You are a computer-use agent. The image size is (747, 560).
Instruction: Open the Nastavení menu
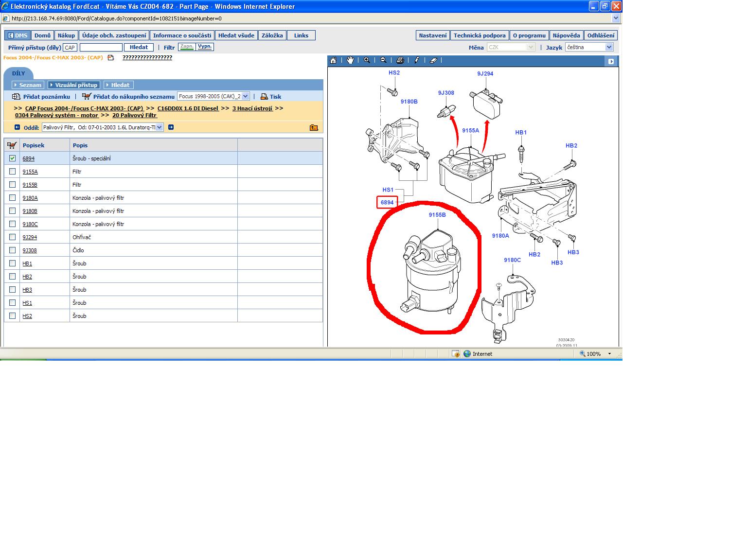pyautogui.click(x=432, y=35)
